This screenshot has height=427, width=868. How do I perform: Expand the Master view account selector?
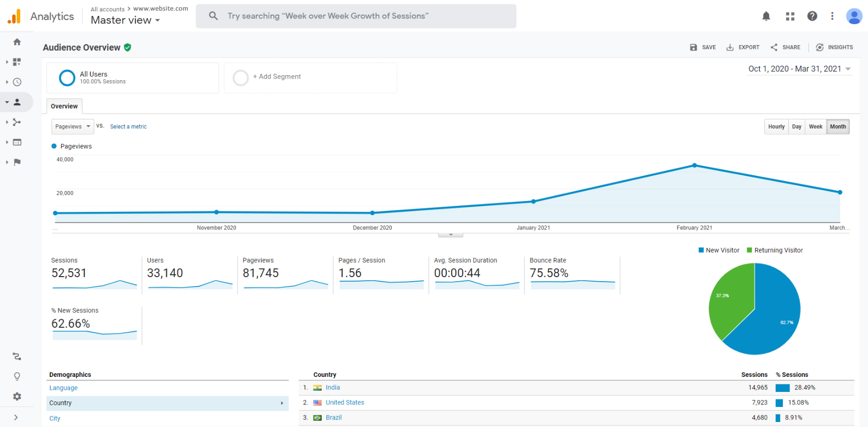point(125,21)
